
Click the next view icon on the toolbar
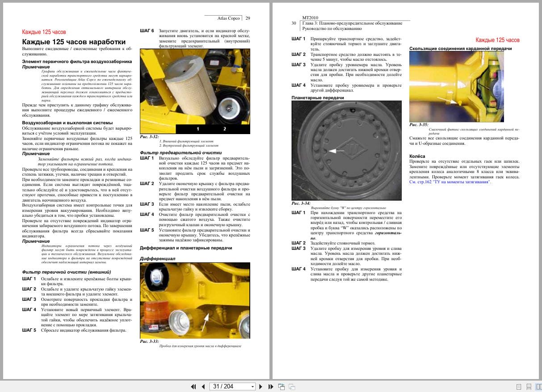pos(293,386)
